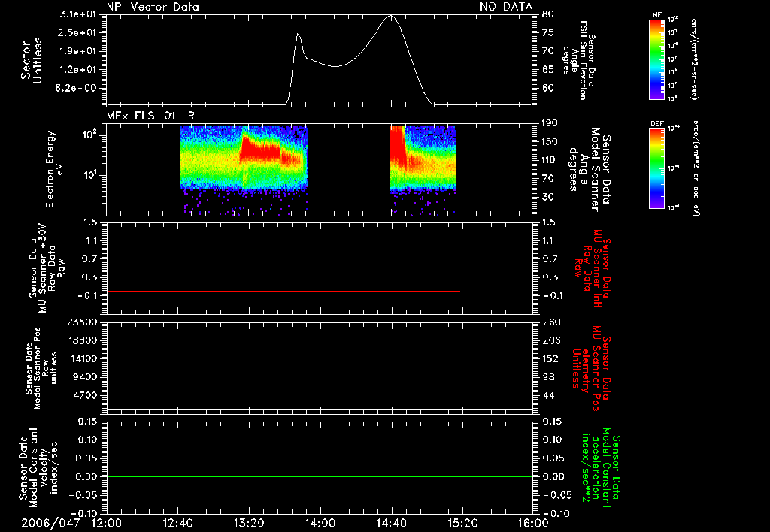This screenshot has height=532, width=770.
Task: Click the 18800 scanner position tick
Action: (x=82, y=340)
